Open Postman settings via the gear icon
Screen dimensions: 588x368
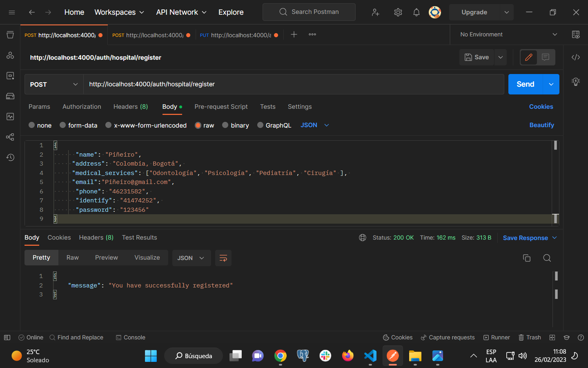(x=398, y=12)
